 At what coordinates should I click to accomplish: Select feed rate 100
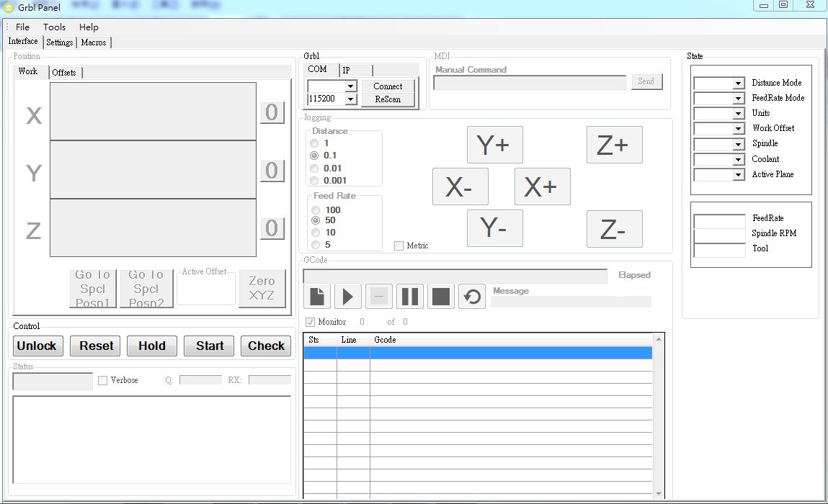pos(316,210)
